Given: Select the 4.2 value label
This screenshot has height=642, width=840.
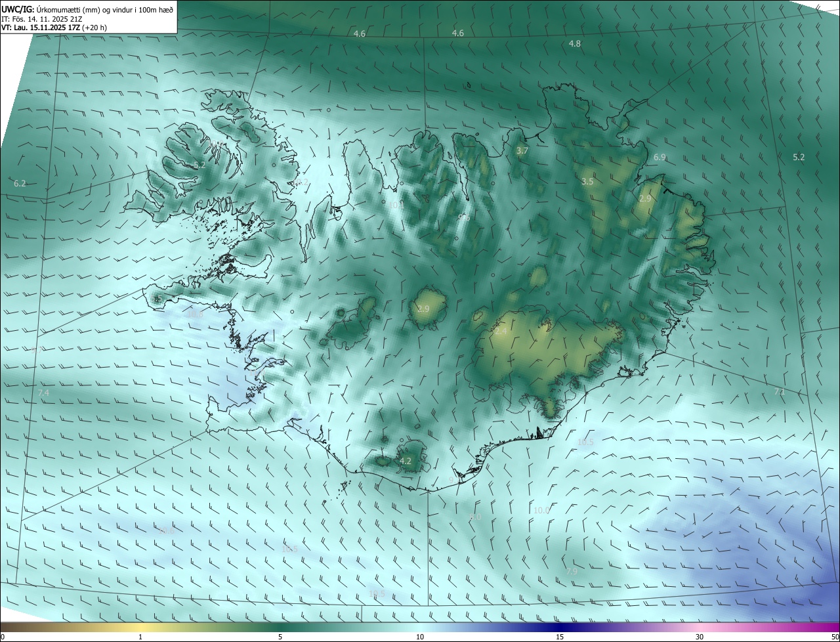Looking at the screenshot, I should pyautogui.click(x=406, y=461).
